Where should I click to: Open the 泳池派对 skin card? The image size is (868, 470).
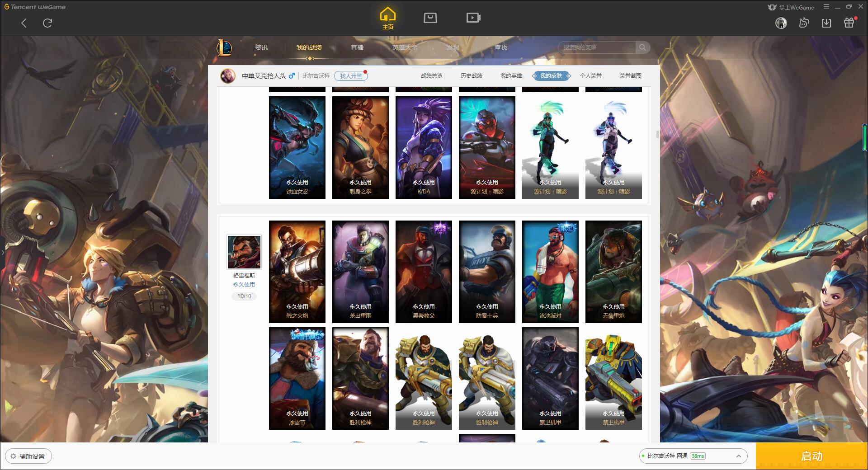[550, 272]
